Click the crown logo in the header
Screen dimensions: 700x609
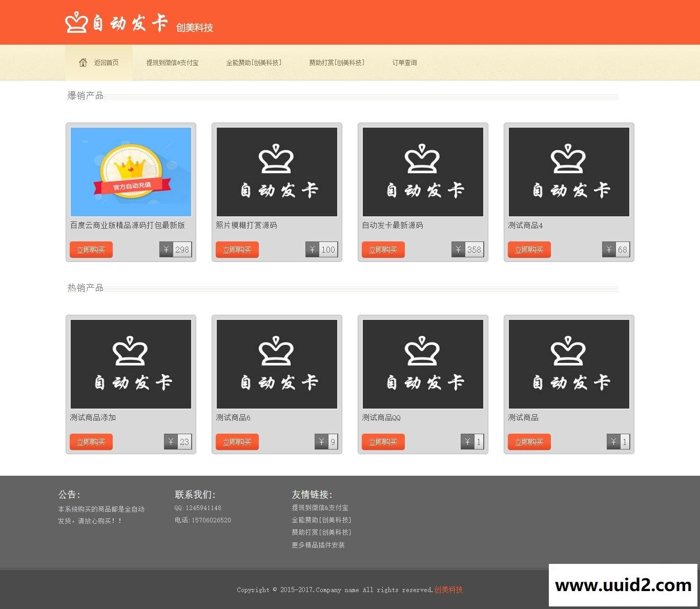point(76,23)
